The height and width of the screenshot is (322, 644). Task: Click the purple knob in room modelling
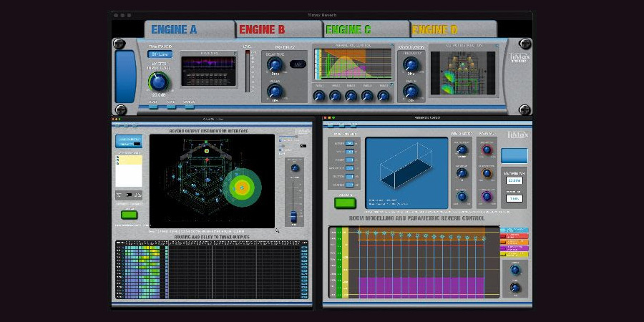487,195
